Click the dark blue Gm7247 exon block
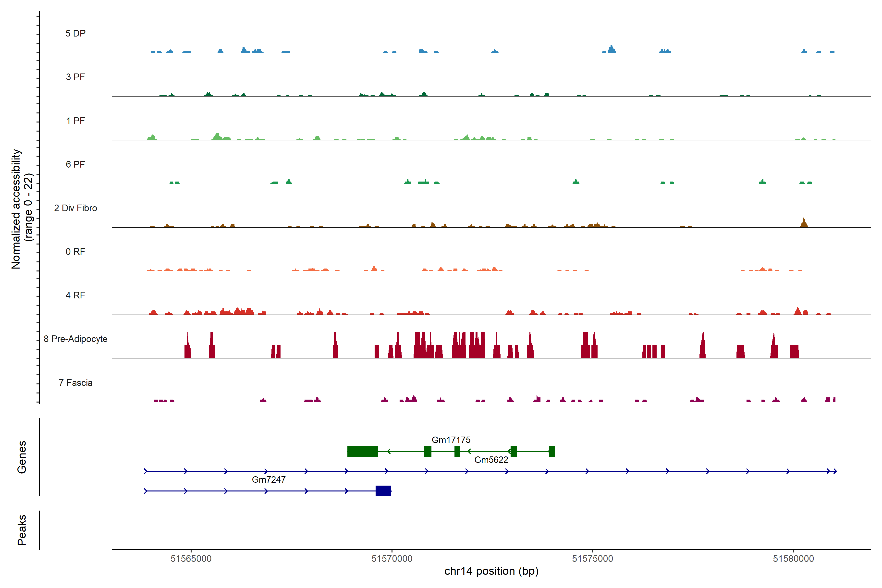This screenshot has width=882, height=588. pos(383,491)
